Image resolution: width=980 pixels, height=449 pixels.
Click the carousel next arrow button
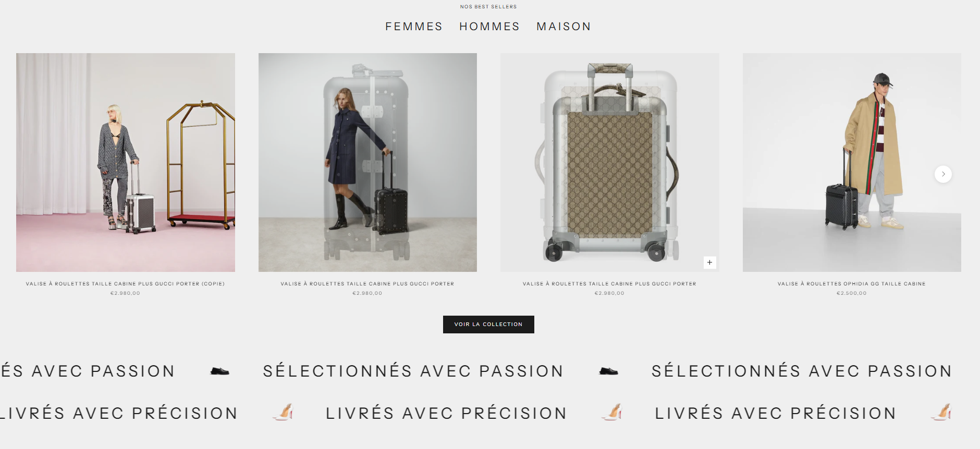click(x=943, y=174)
